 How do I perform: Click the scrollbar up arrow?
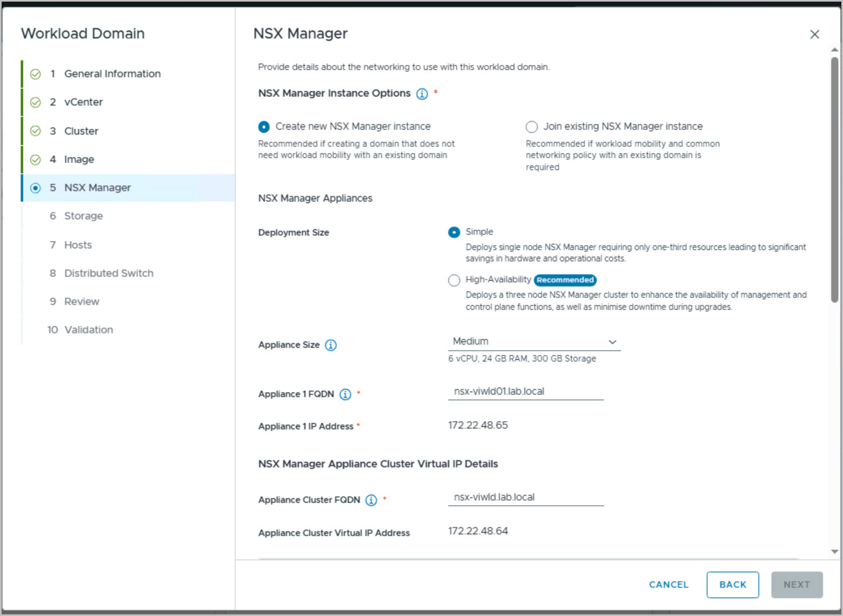click(x=834, y=50)
